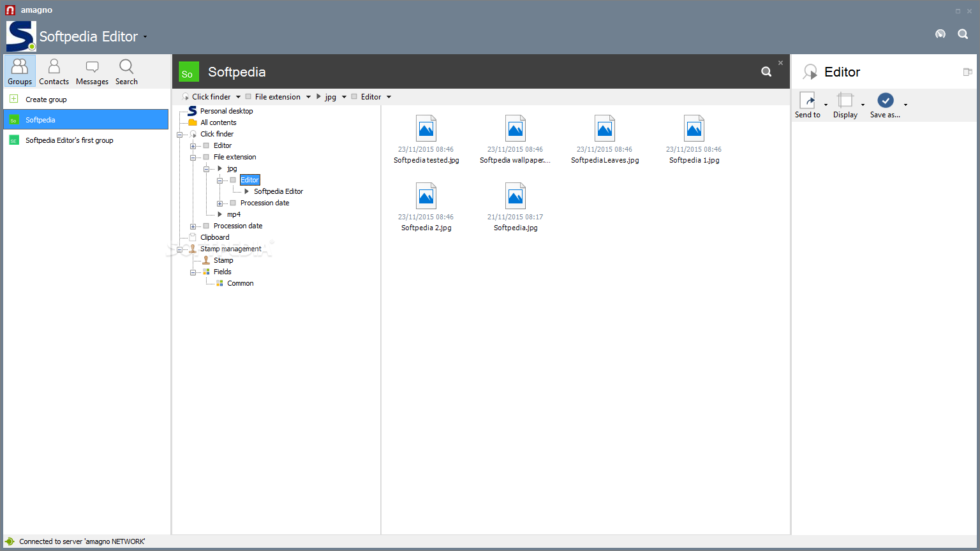Image resolution: width=980 pixels, height=551 pixels.
Task: Select Softpedia Editor's first group
Action: point(86,140)
